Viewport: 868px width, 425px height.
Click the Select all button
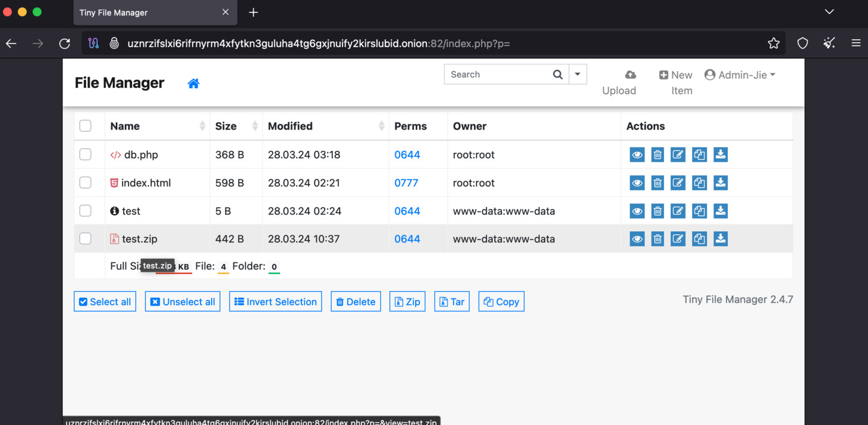[x=105, y=301]
